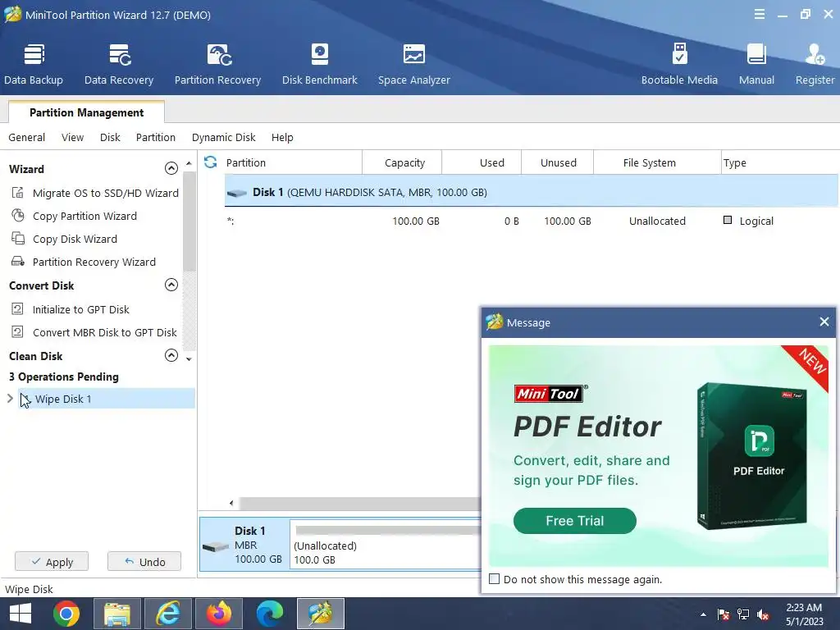
Task: Select the 100.00 GB unallocated partition row
Action: (x=532, y=221)
